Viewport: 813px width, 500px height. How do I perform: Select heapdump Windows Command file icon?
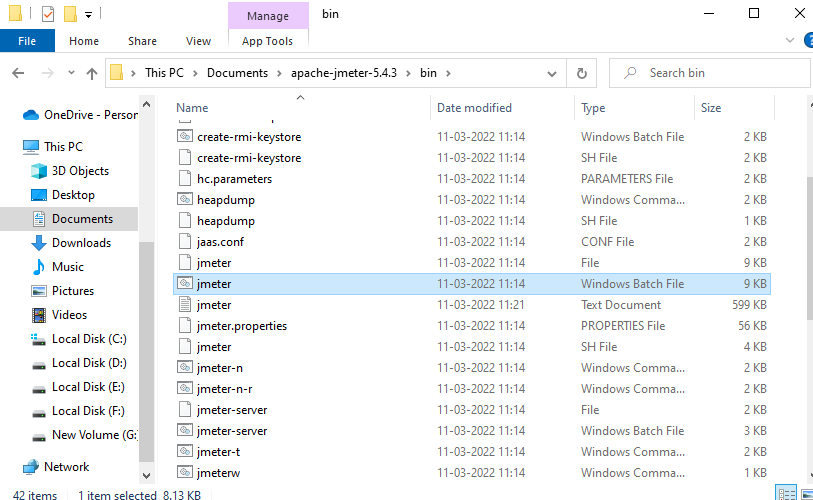tap(185, 199)
